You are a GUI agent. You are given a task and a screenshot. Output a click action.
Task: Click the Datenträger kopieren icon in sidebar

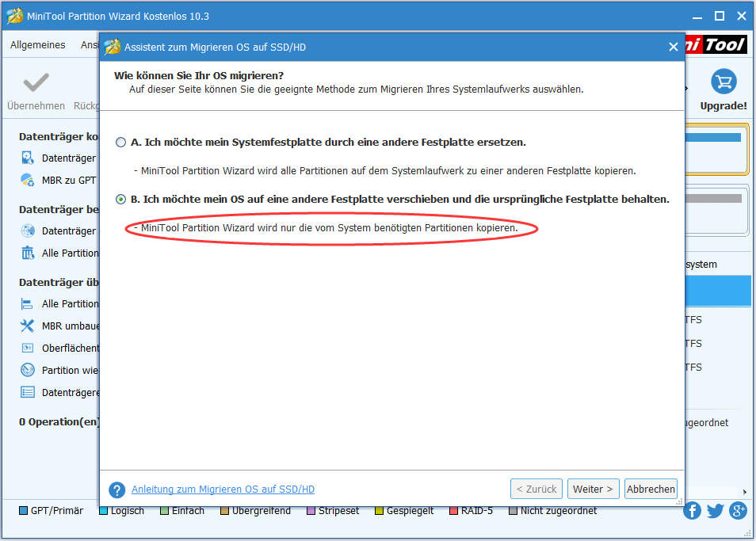coord(28,158)
